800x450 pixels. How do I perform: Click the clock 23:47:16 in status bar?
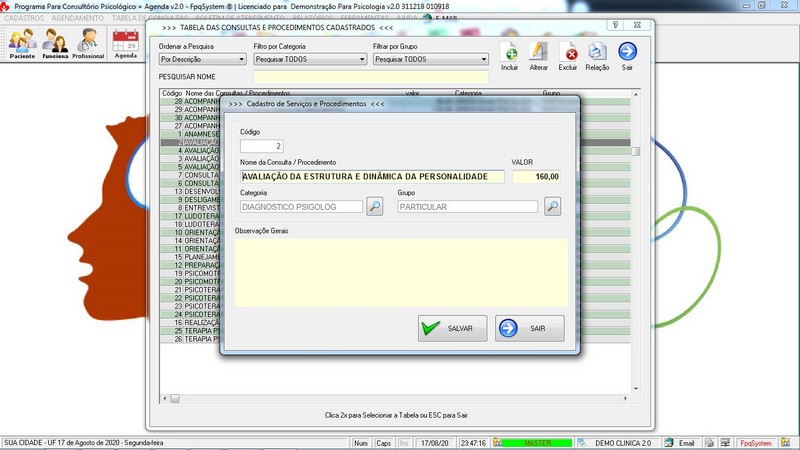(x=473, y=443)
